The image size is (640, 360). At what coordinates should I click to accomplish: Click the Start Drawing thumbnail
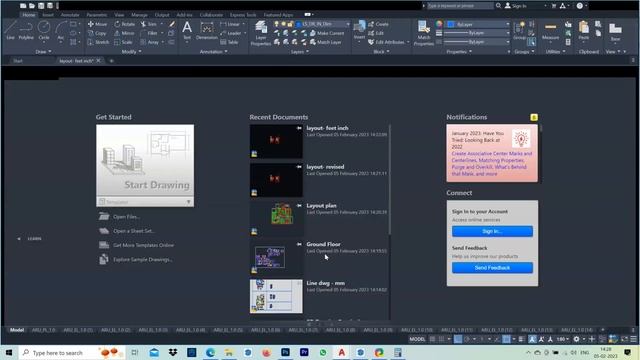145,161
